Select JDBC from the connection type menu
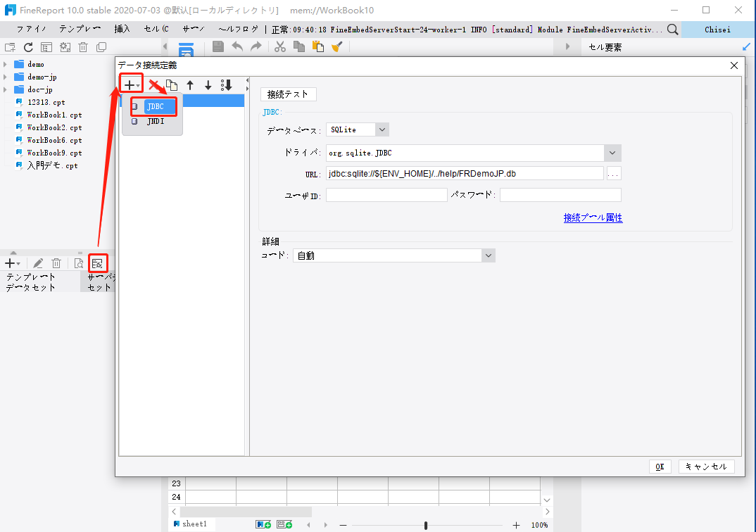Screen dimensions: 756x532 pyautogui.click(x=154, y=106)
